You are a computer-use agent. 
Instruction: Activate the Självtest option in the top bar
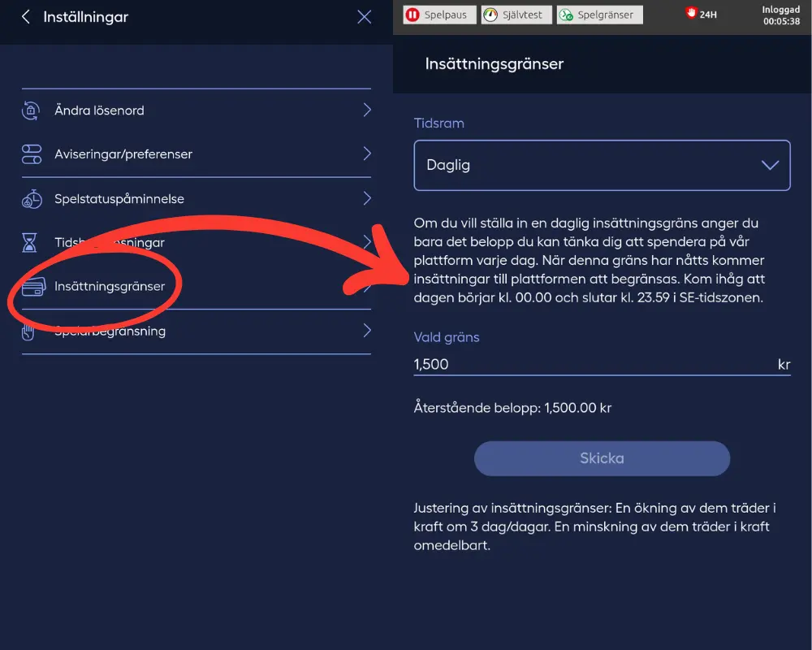(x=516, y=14)
